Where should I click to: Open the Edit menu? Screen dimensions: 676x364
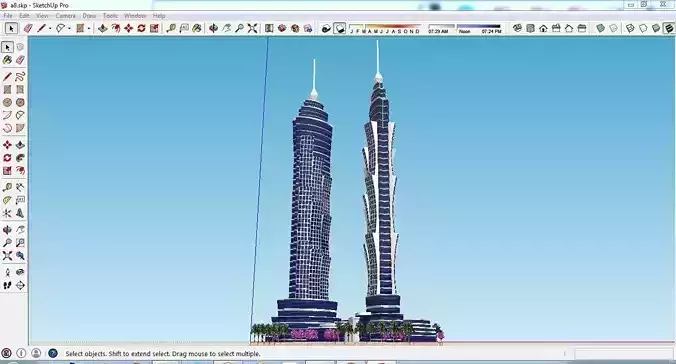pos(24,16)
